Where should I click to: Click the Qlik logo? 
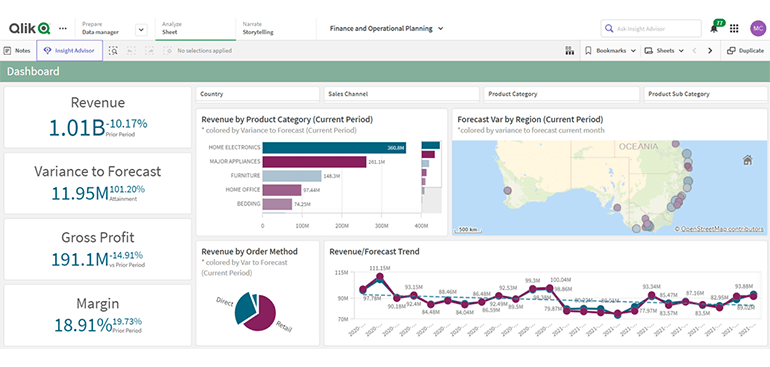coord(29,28)
